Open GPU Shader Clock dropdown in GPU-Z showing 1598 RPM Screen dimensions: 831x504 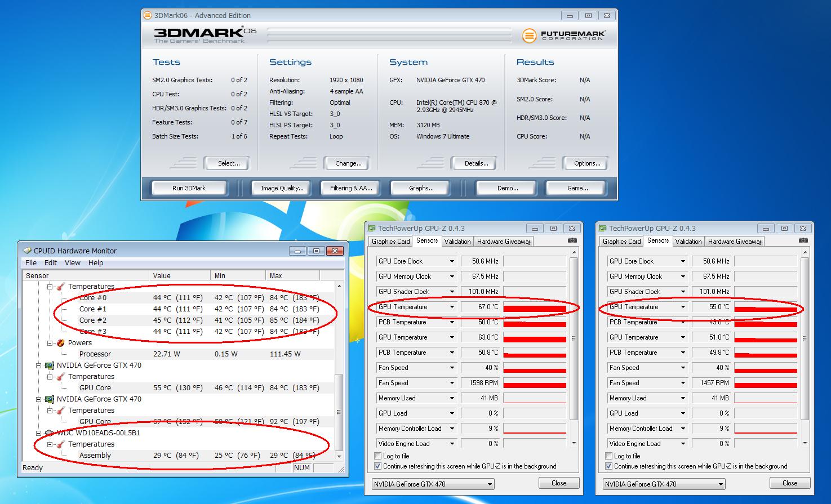tap(452, 292)
